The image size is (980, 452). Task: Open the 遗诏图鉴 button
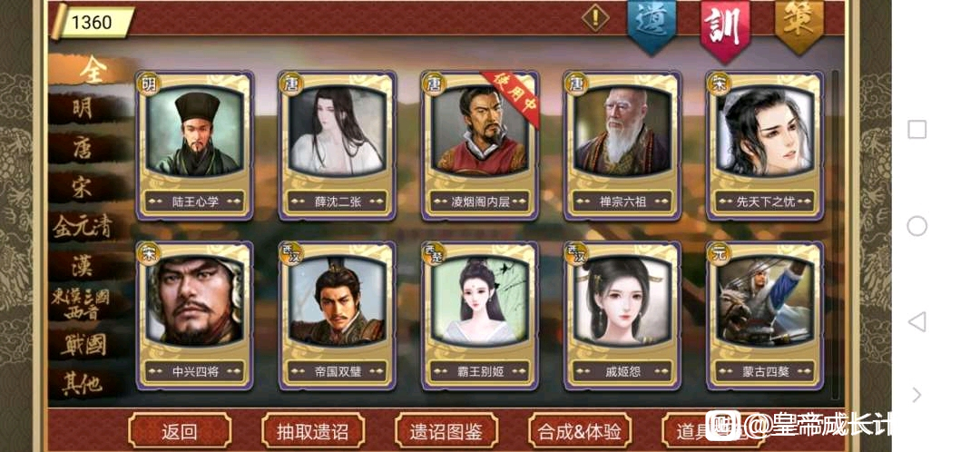pyautogui.click(x=446, y=431)
